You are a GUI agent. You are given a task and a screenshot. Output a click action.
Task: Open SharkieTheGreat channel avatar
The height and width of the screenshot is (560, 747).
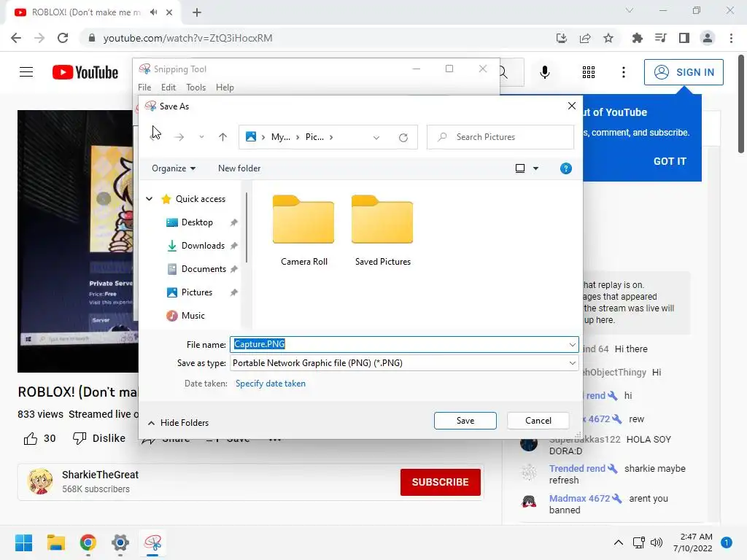(x=40, y=481)
